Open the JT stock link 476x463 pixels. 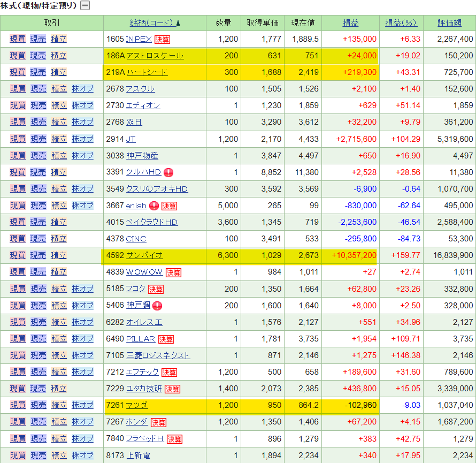(x=131, y=139)
